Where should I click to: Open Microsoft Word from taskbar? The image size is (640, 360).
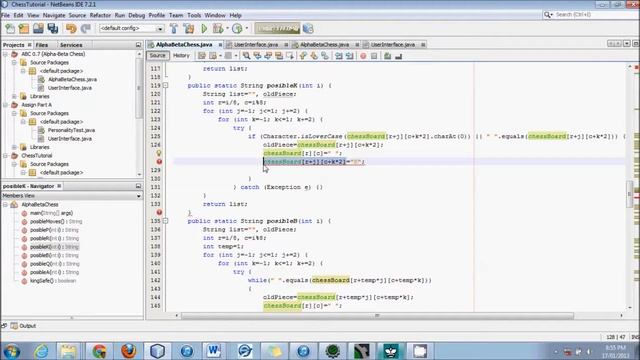click(213, 351)
